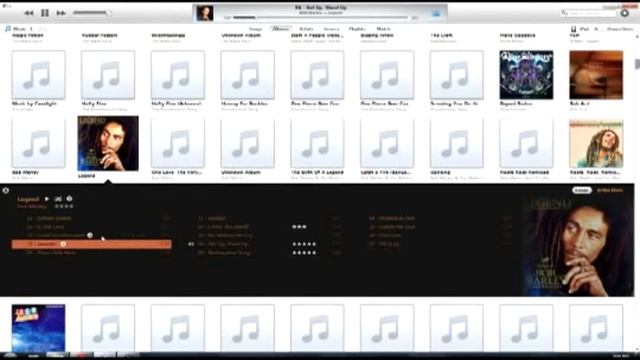Open the arrow menu next to Legend

point(69,199)
